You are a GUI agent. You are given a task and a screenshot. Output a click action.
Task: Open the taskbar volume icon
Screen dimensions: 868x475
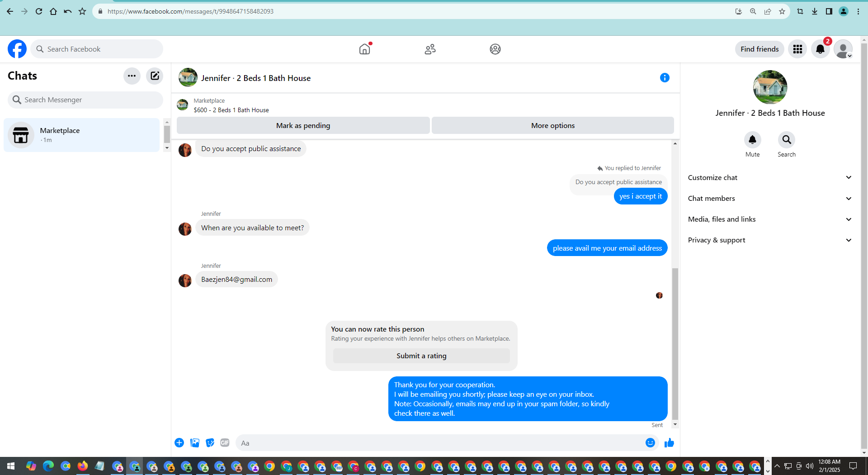(810, 466)
